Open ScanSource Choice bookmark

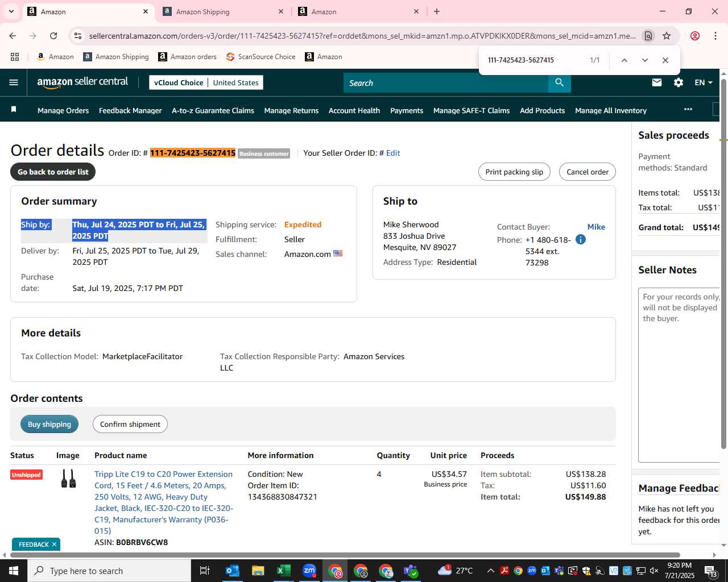260,57
